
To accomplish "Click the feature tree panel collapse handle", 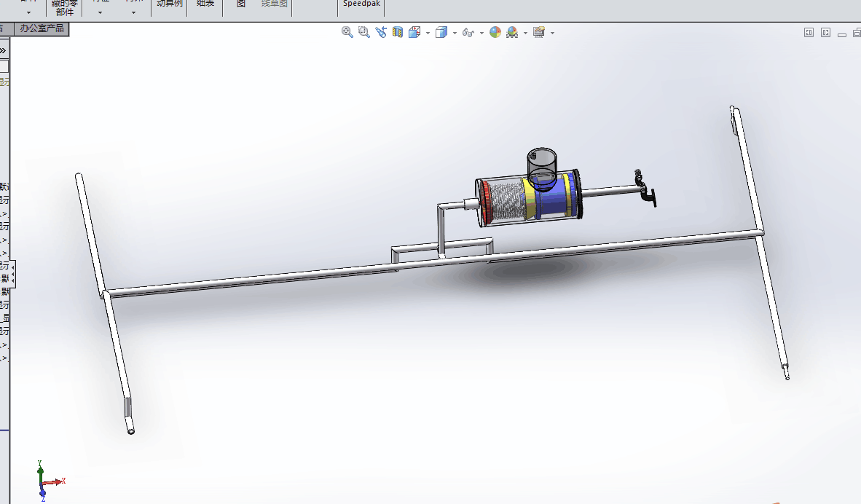I will click(13, 274).
